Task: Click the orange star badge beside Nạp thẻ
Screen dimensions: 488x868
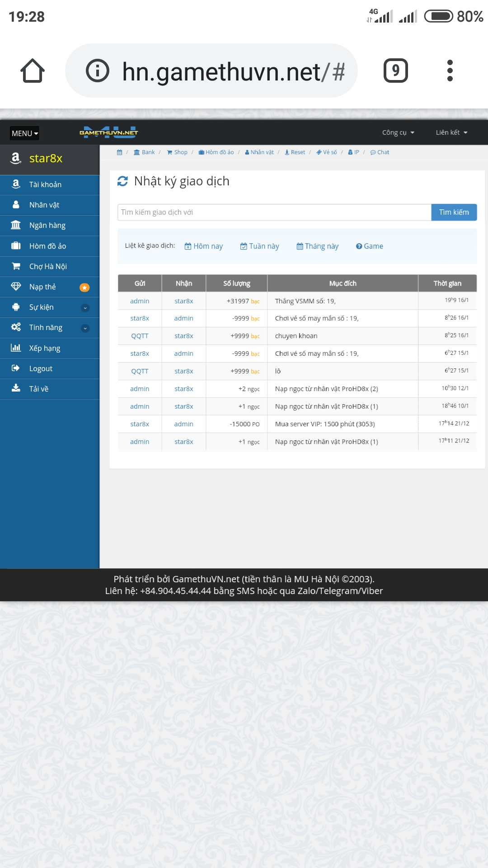Action: (x=84, y=288)
